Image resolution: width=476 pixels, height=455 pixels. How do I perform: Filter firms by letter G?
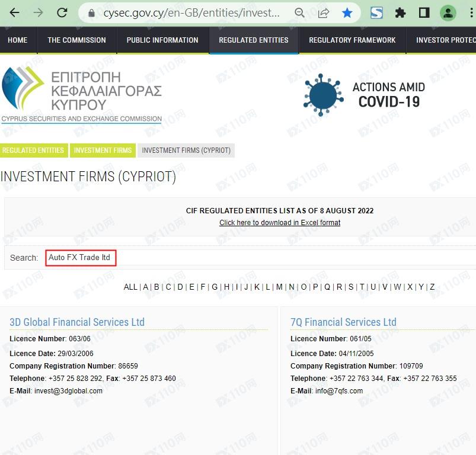tap(215, 287)
